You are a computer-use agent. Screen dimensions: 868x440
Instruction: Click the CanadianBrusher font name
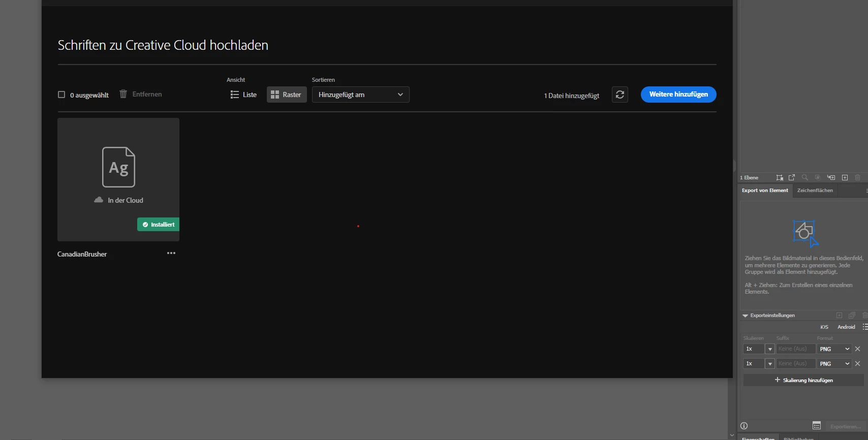(x=82, y=254)
